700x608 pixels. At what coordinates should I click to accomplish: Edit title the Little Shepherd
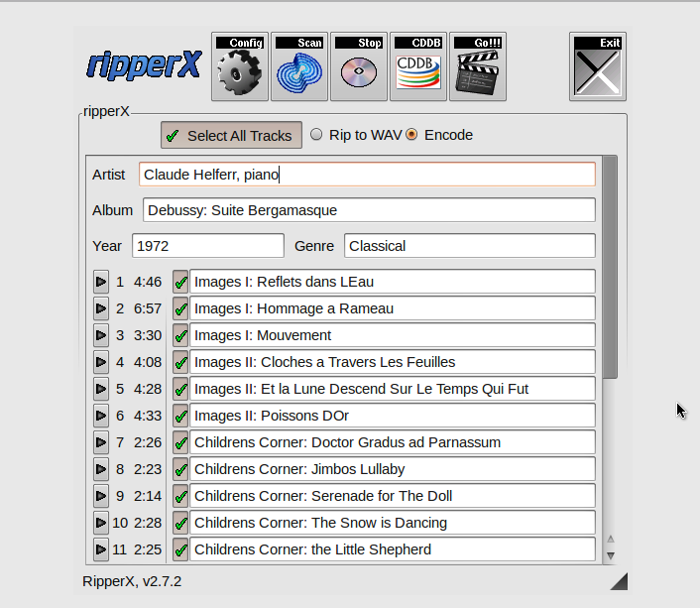click(x=393, y=549)
